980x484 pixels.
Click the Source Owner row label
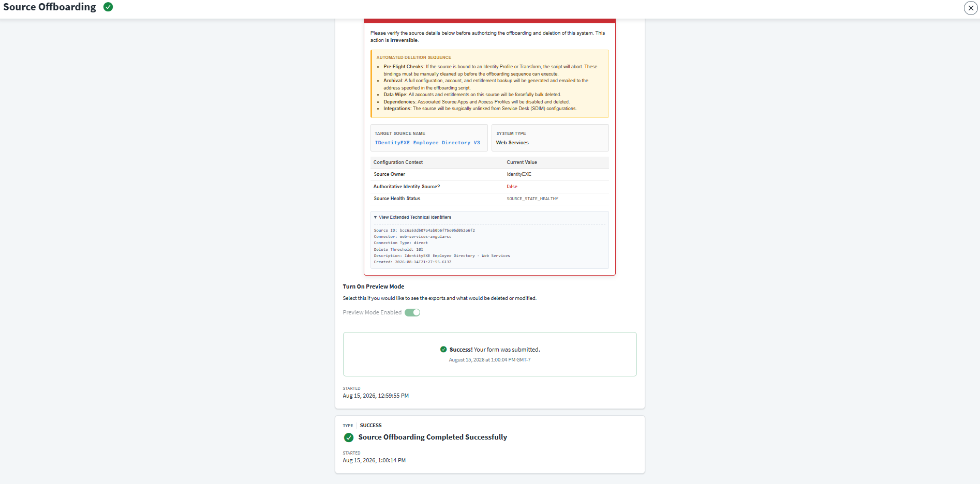tap(390, 174)
